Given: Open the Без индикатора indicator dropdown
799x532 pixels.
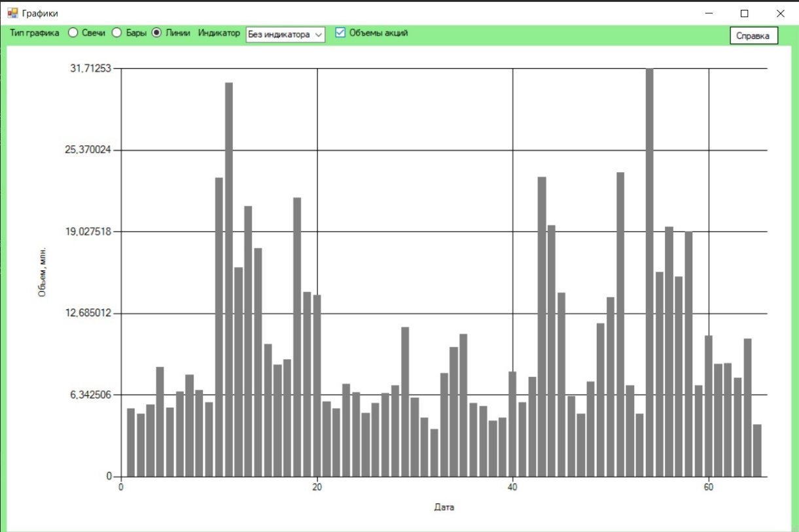Looking at the screenshot, I should pos(285,35).
